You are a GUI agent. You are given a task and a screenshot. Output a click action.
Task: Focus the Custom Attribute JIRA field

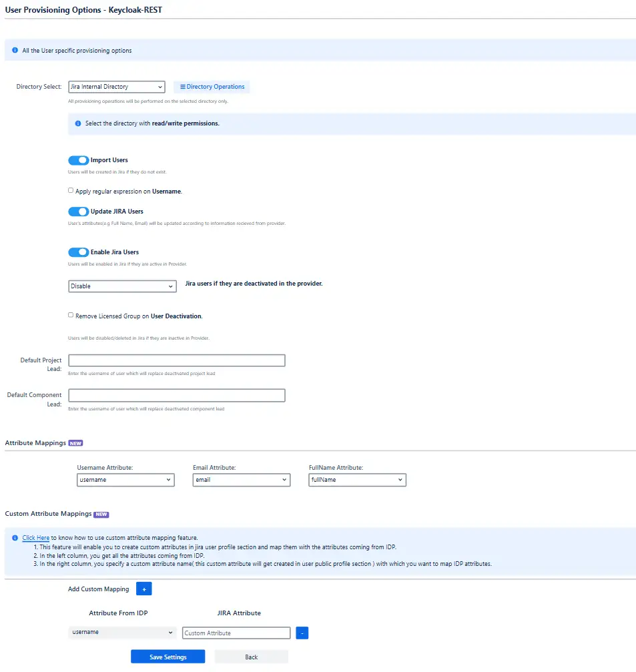[x=236, y=633]
